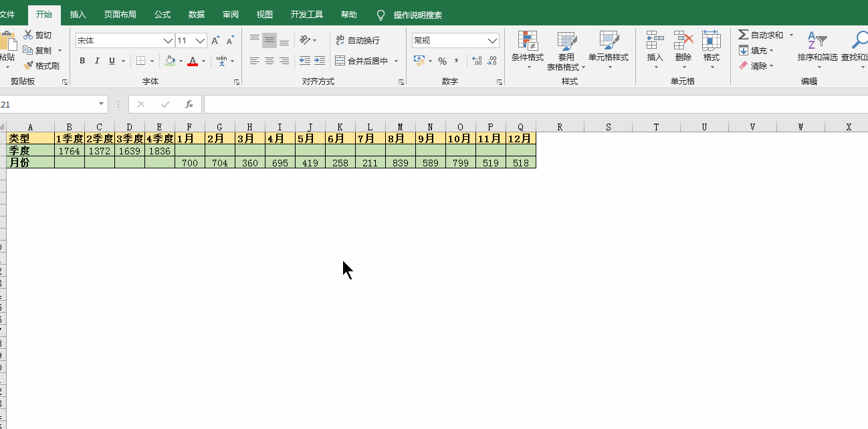The height and width of the screenshot is (429, 868).
Task: Click the increase indent icon
Action: click(320, 61)
